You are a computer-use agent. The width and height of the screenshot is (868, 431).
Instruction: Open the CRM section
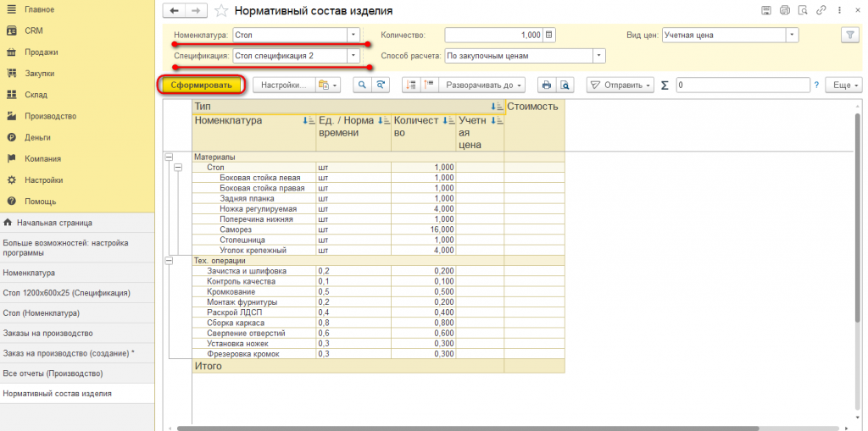pos(33,31)
